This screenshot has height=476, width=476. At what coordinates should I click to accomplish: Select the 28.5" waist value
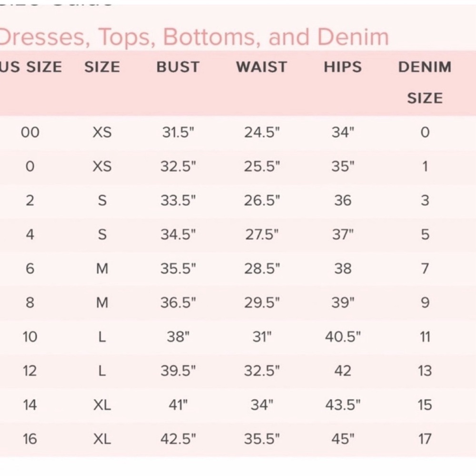pyautogui.click(x=262, y=268)
